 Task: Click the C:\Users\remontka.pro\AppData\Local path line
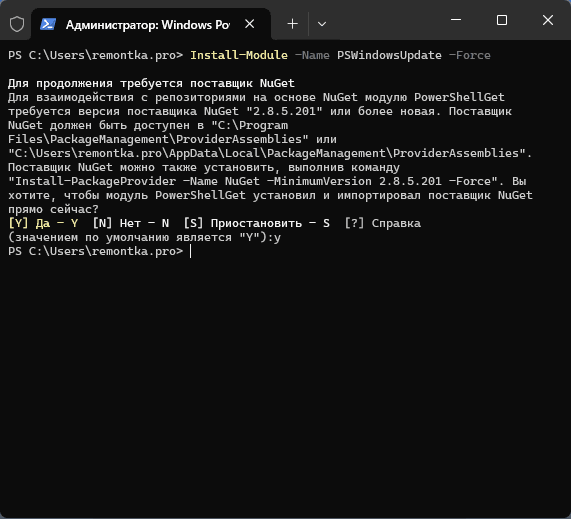pos(270,153)
